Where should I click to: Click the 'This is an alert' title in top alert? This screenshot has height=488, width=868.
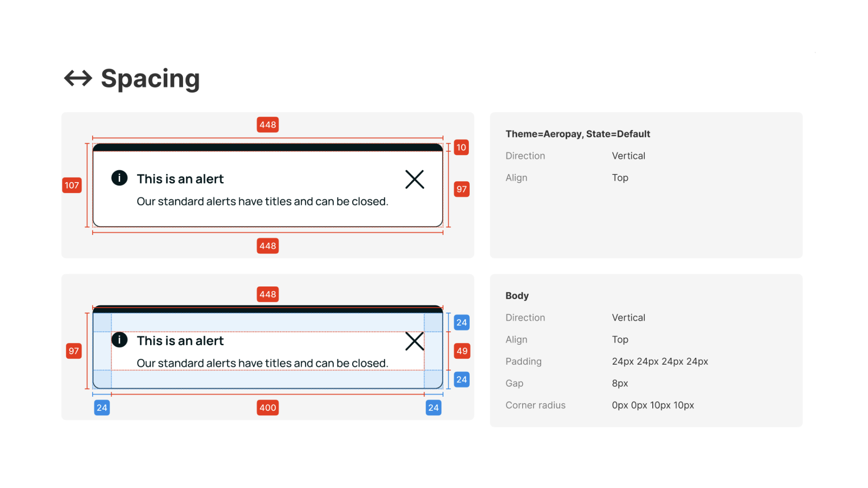(180, 179)
